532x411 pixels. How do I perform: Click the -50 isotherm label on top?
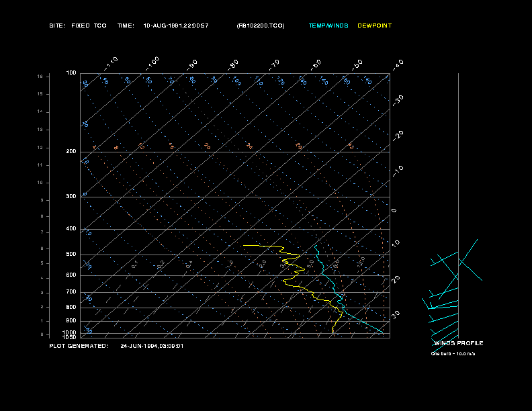tap(357, 65)
